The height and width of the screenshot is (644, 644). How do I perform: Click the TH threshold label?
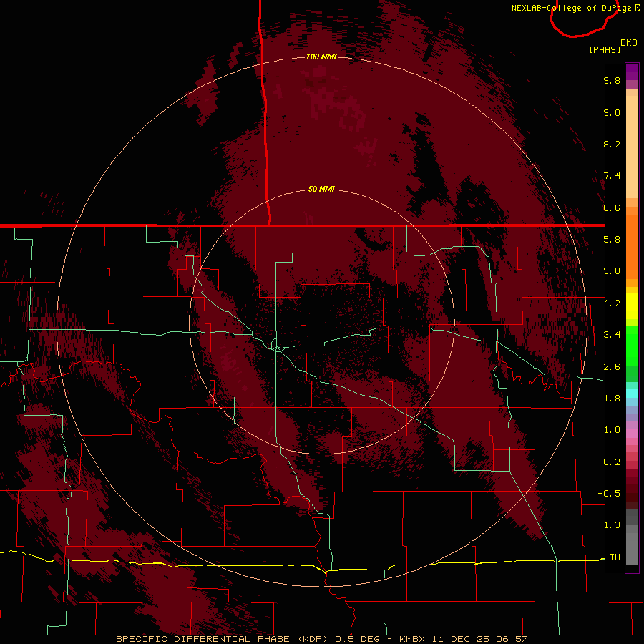(615, 557)
